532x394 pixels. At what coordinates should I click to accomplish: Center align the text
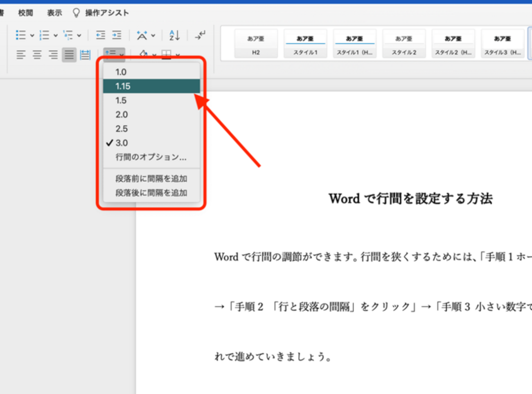(x=37, y=55)
